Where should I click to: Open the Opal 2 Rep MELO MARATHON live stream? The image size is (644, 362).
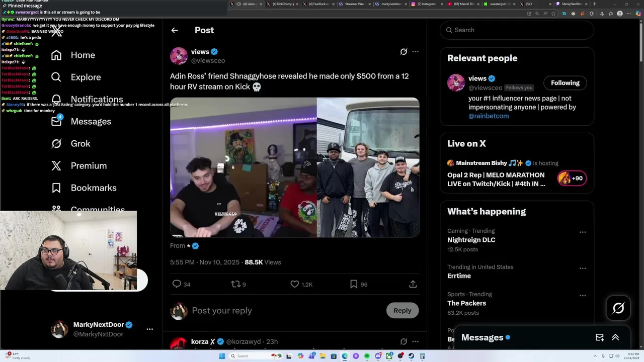(496, 179)
